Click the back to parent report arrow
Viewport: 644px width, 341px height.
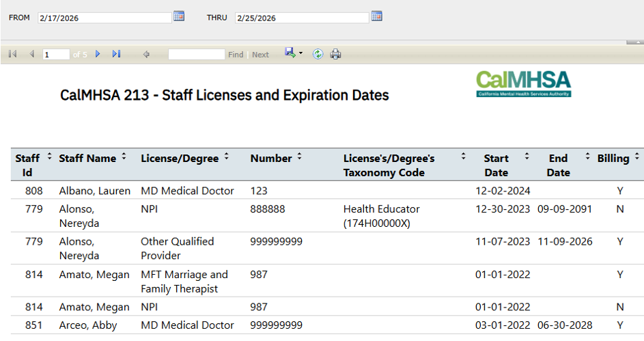pyautogui.click(x=146, y=54)
